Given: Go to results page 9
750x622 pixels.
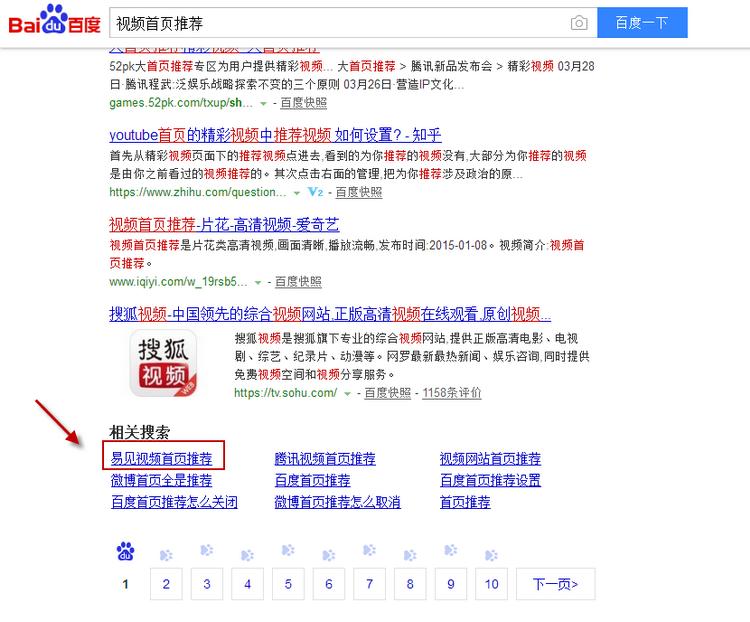Looking at the screenshot, I should pyautogui.click(x=451, y=584).
